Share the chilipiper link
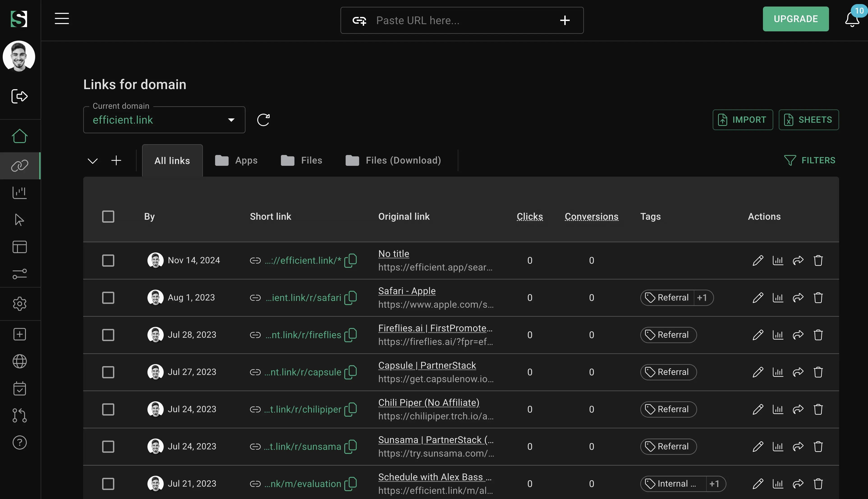Viewport: 868px width, 499px height. point(798,409)
